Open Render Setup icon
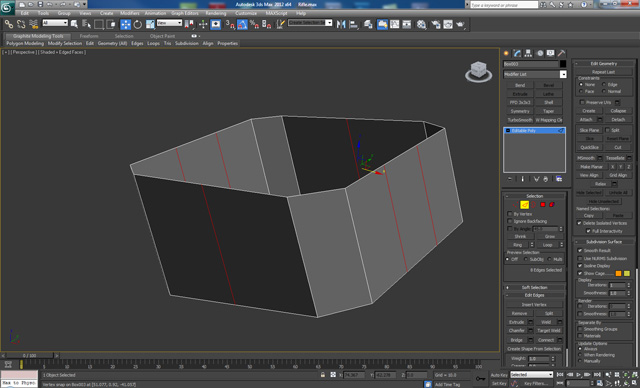This screenshot has height=388, width=640. tap(436, 24)
